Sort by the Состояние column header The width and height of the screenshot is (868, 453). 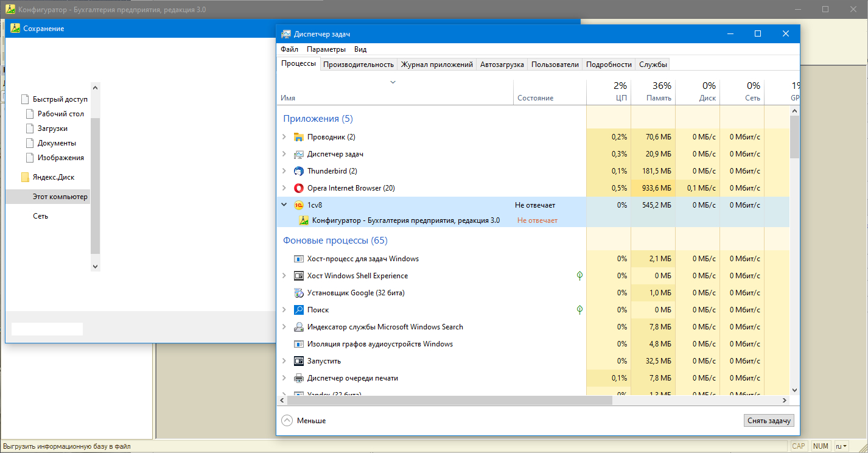(x=550, y=92)
